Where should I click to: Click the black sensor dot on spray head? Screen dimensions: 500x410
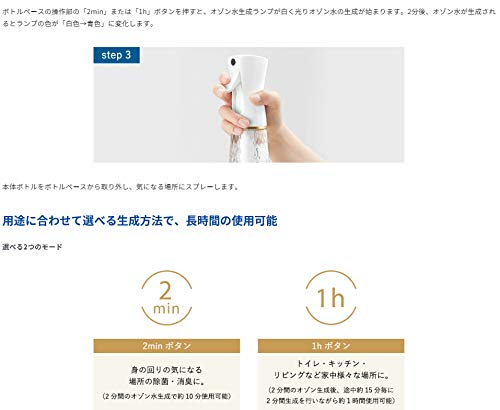pyautogui.click(x=233, y=62)
